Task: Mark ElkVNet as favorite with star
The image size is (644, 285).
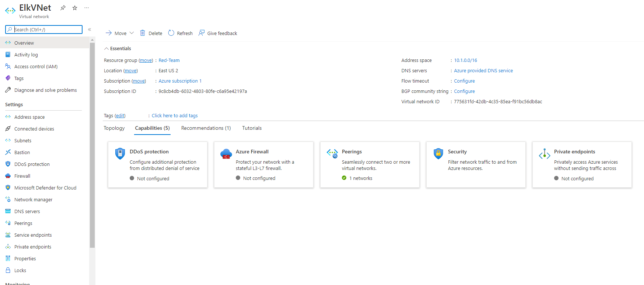Action: pos(75,8)
